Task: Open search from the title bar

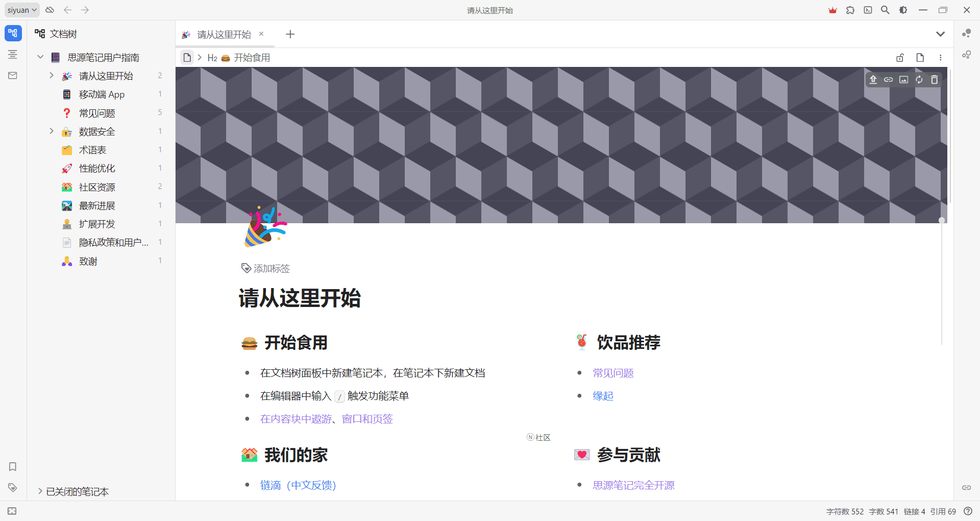Action: point(885,10)
